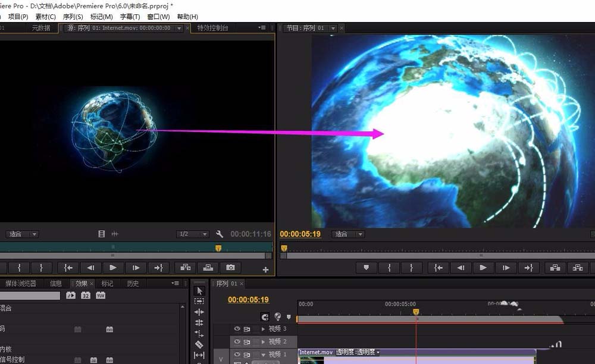Open Source monitor 1/2 resolution dropdown

[192, 234]
